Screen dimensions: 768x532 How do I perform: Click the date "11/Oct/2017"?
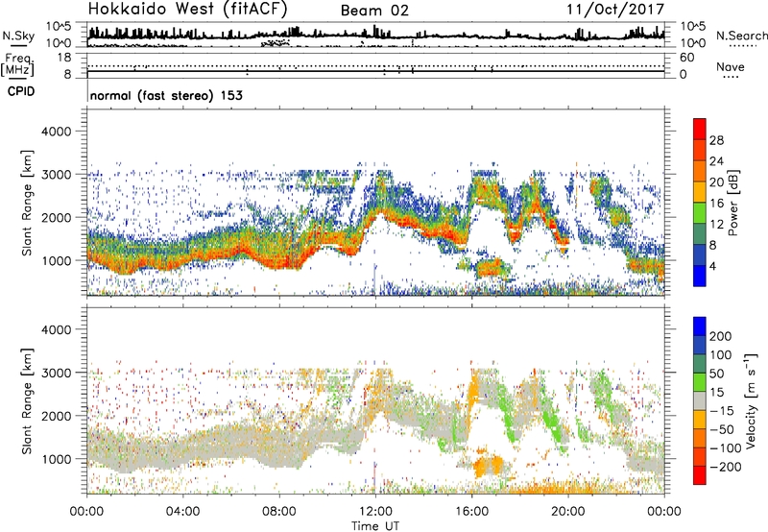tap(615, 10)
